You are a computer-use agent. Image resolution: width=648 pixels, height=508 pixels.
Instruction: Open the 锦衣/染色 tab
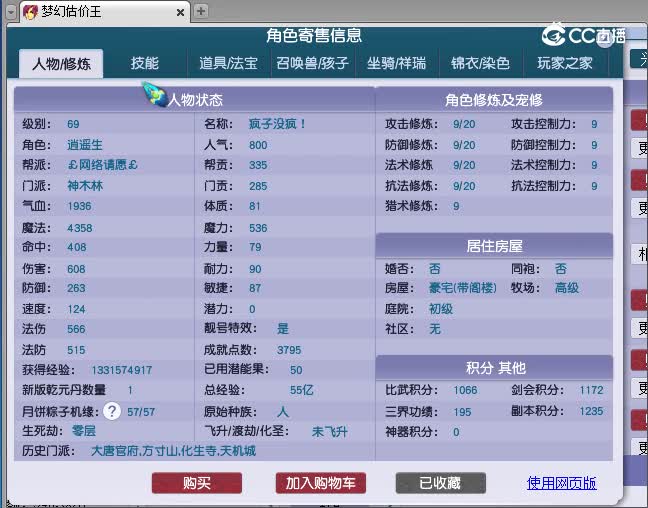pos(481,63)
